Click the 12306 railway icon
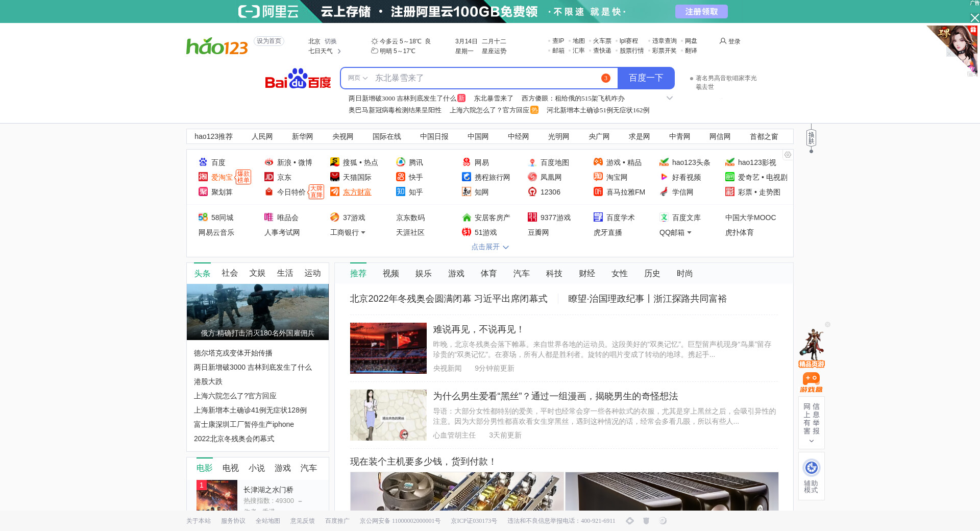 [x=532, y=192]
